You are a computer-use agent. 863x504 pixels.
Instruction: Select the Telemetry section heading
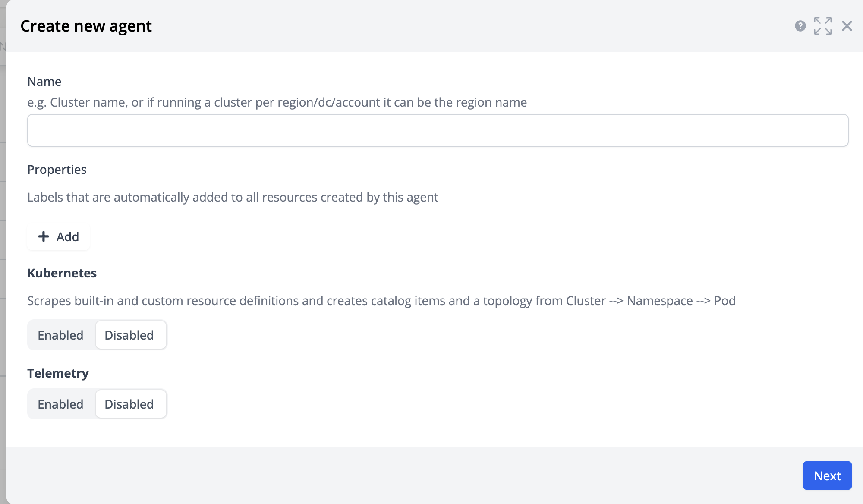(x=58, y=373)
